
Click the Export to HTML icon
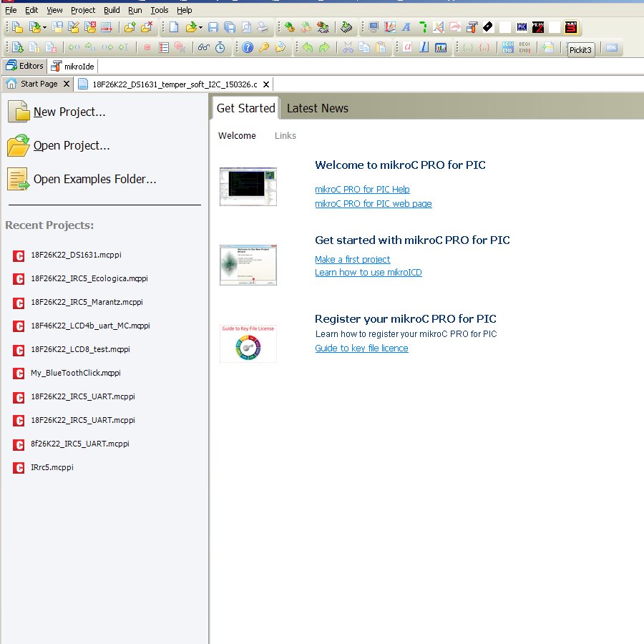[612, 48]
